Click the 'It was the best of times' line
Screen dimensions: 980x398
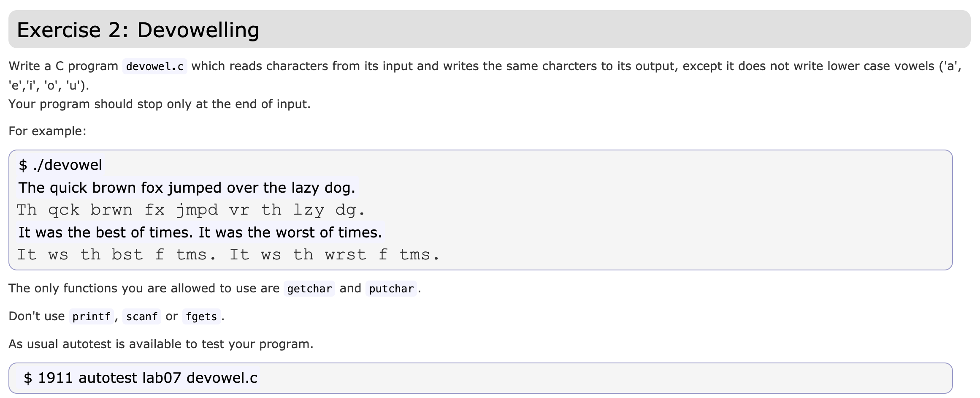pyautogui.click(x=200, y=232)
